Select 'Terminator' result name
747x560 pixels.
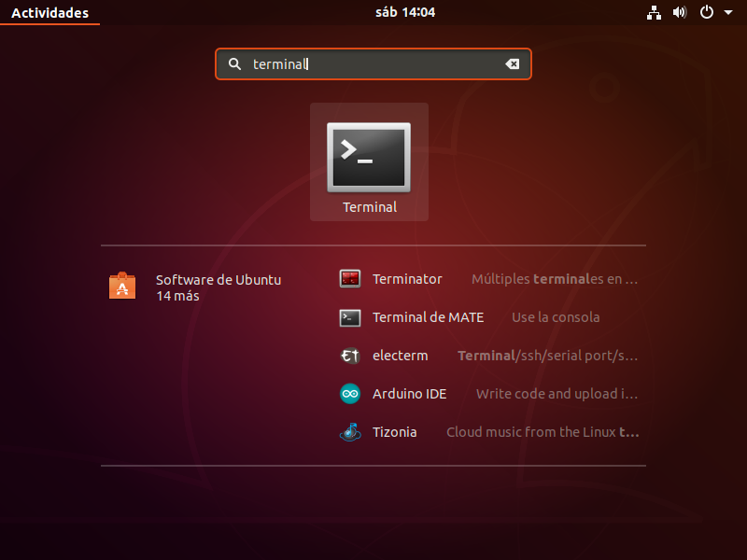click(x=407, y=279)
